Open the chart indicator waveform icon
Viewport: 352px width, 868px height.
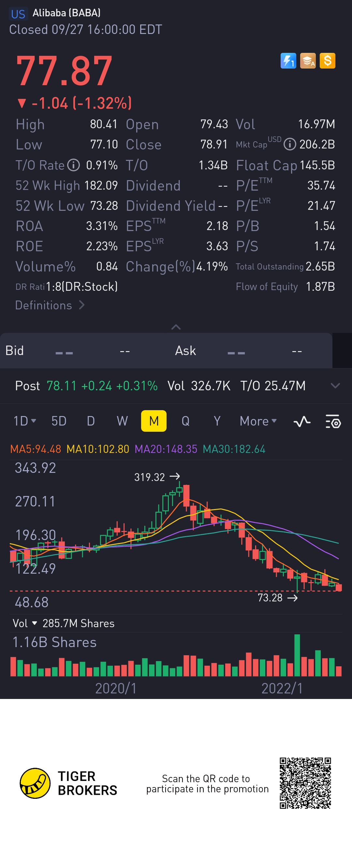(x=302, y=421)
